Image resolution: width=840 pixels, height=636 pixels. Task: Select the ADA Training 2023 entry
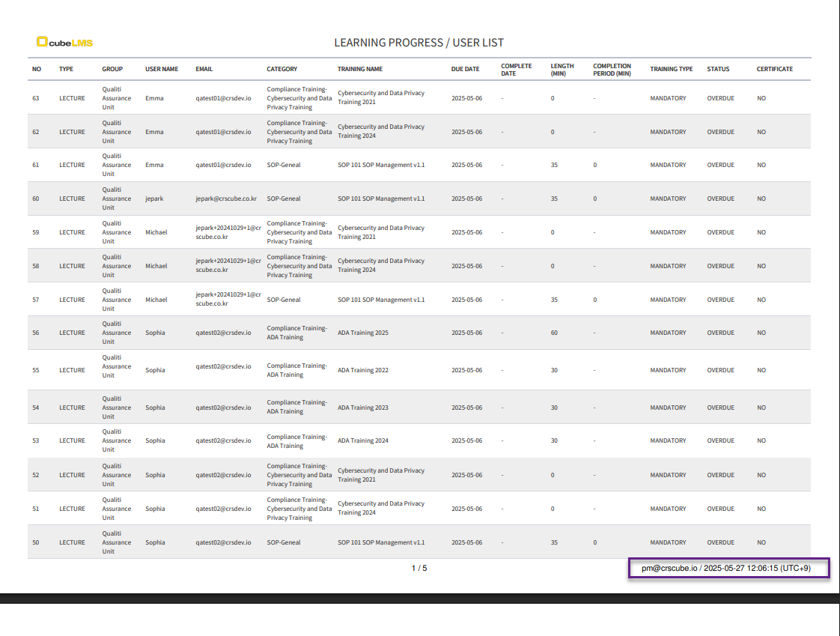(362, 408)
